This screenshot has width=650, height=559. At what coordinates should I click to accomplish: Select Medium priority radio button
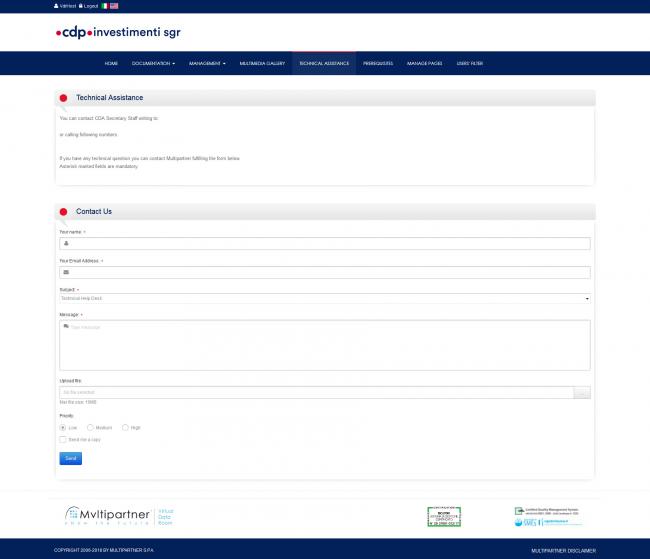coord(91,427)
